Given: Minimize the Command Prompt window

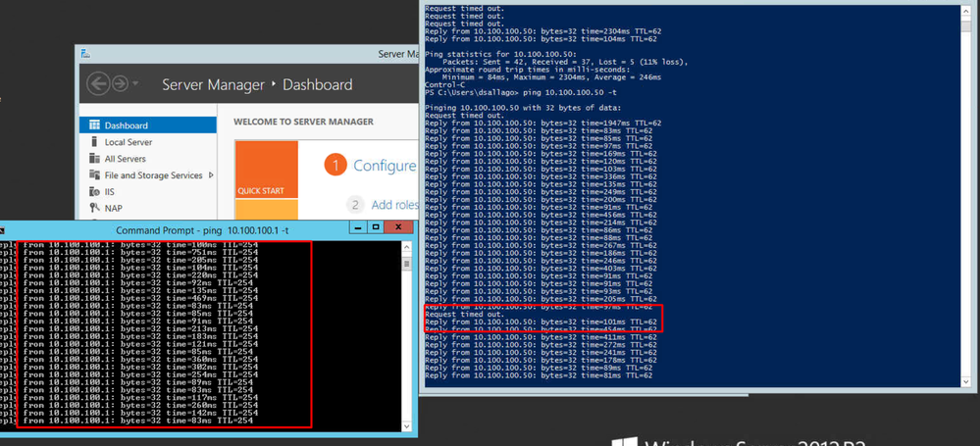Looking at the screenshot, I should coord(359,227).
